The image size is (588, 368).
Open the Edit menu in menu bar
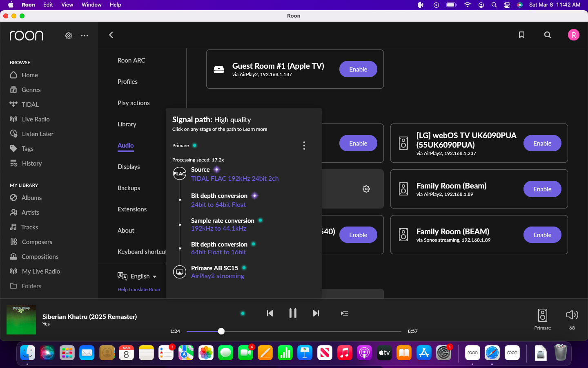point(48,4)
